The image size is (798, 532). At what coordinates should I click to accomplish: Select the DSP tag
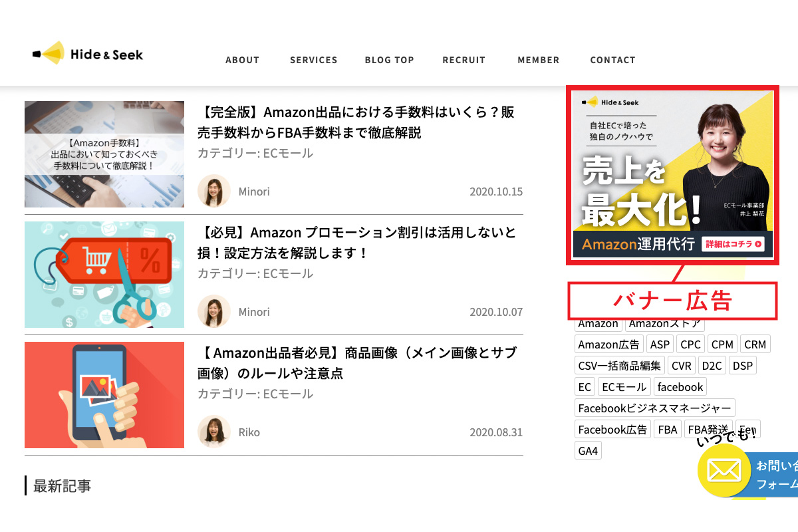[743, 366]
